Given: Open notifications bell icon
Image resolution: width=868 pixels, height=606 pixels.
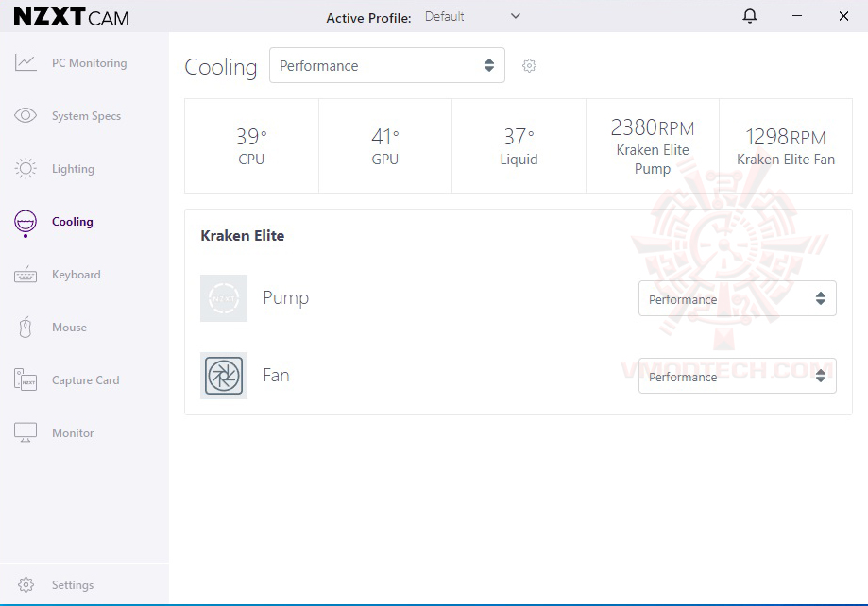Looking at the screenshot, I should coord(750,16).
